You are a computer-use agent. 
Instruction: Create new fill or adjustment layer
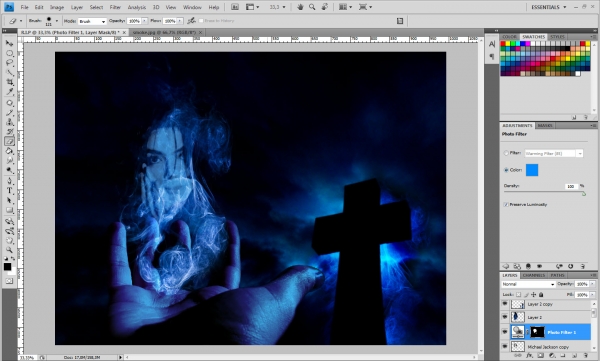[551, 356]
